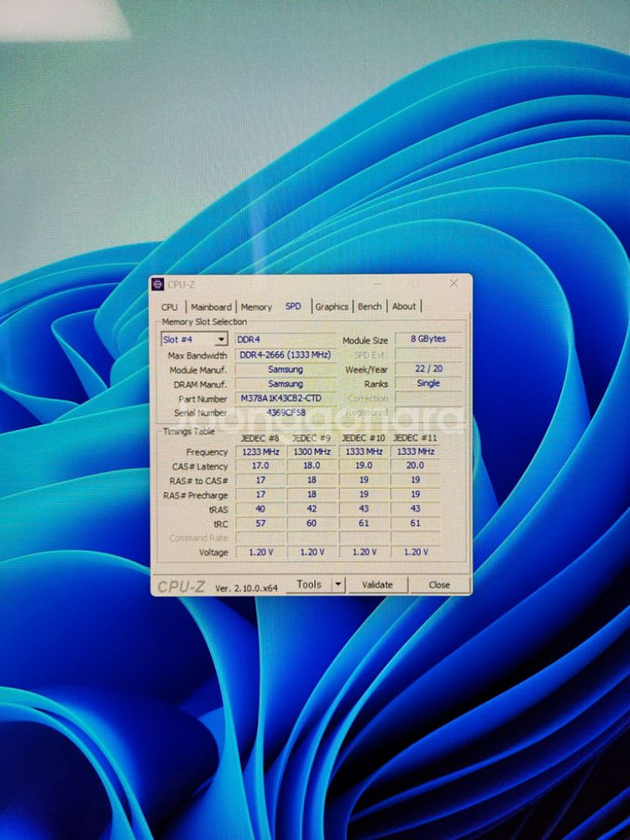This screenshot has height=840, width=630.
Task: Click the Validate button
Action: pyautogui.click(x=377, y=585)
